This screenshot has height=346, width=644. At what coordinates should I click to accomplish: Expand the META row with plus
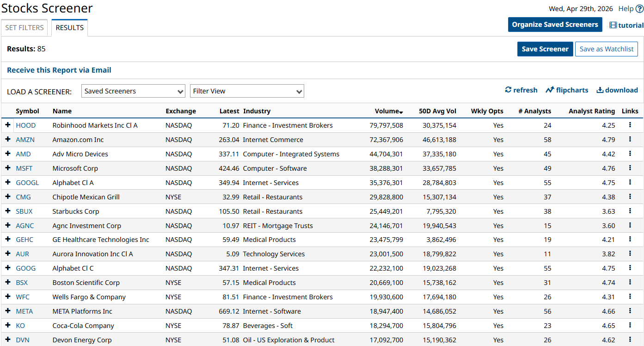(x=8, y=311)
